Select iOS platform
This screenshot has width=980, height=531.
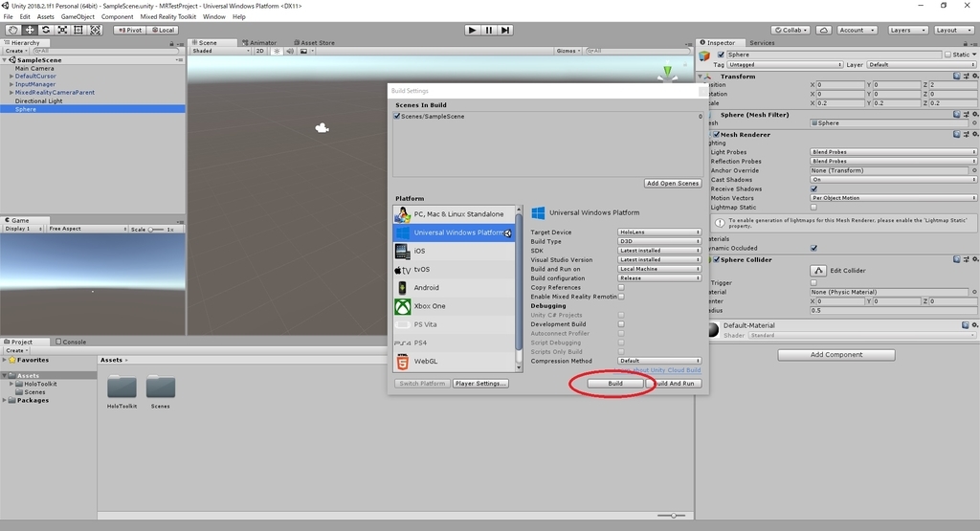[454, 251]
